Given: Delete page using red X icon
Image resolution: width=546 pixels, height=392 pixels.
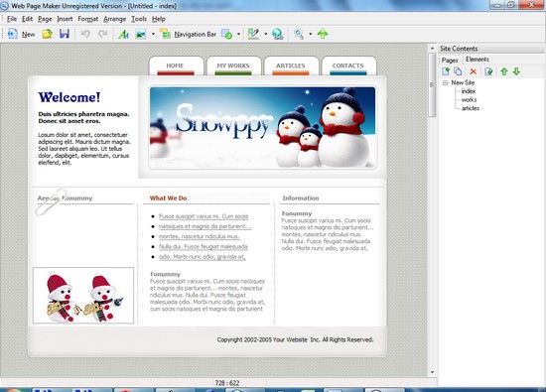Looking at the screenshot, I should coord(473,71).
